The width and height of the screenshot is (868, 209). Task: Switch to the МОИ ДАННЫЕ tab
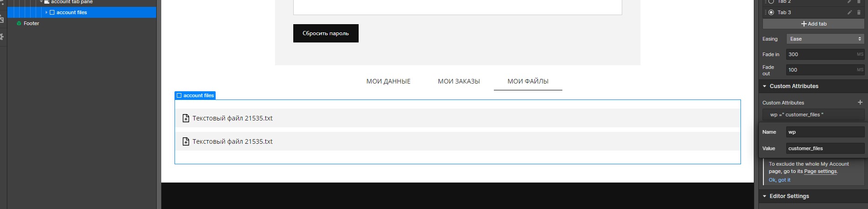(388, 81)
